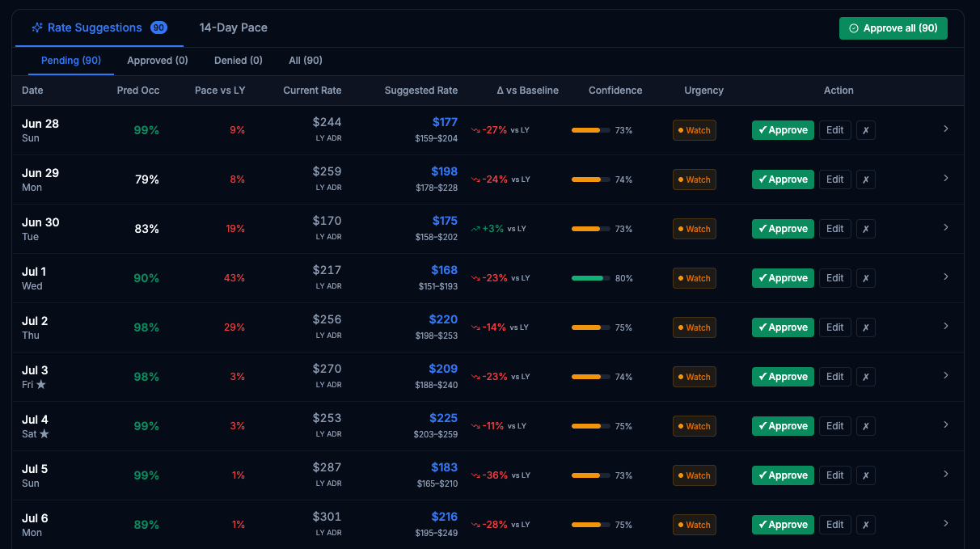Expand the Jul 2 row details chevron
This screenshot has width=980, height=549.
click(x=945, y=326)
